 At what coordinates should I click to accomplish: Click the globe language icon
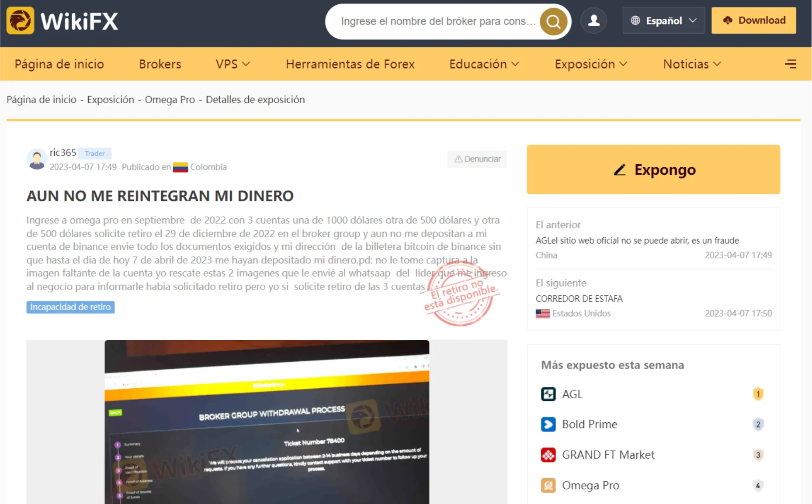635,21
